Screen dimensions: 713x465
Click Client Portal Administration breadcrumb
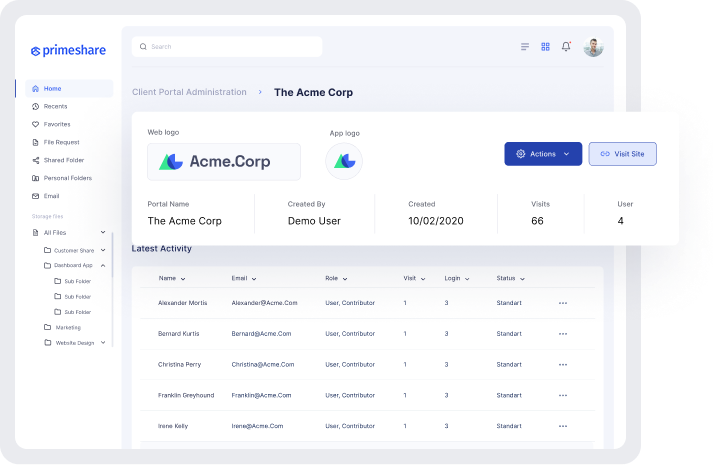coord(189,92)
